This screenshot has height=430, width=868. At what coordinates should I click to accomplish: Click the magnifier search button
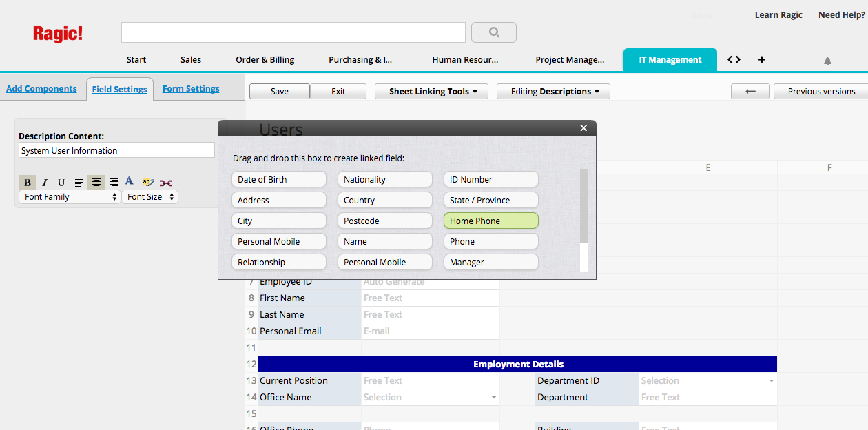point(494,32)
